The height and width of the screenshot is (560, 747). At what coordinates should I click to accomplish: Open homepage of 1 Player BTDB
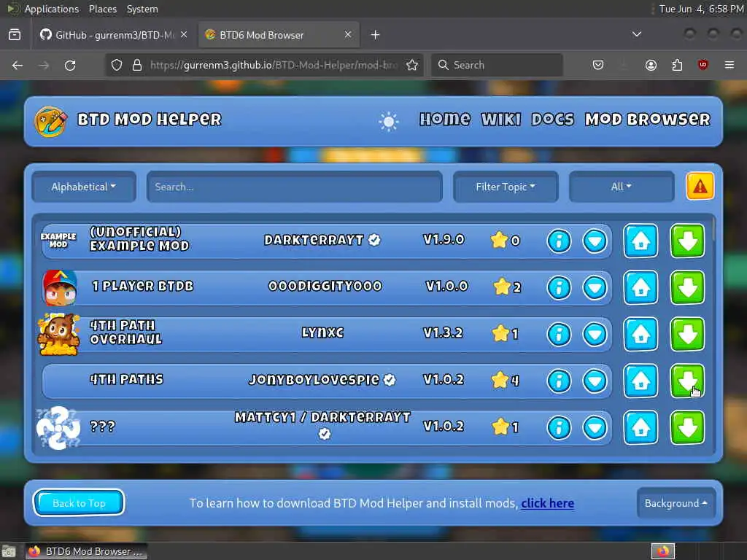(x=640, y=287)
